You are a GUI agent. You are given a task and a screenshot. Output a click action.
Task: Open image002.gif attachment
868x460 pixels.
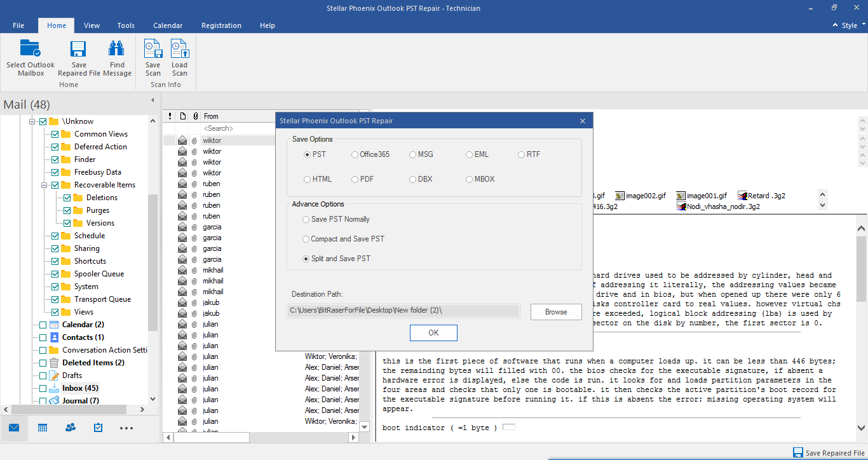tap(641, 196)
